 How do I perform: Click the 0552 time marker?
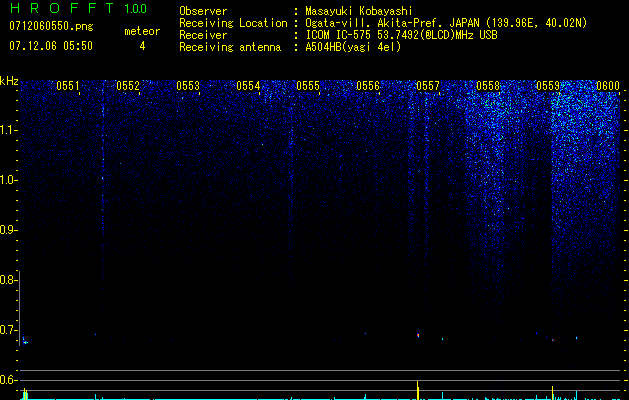coord(128,86)
